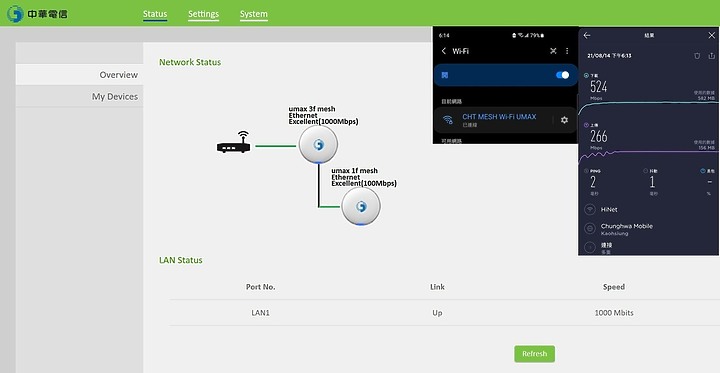The height and width of the screenshot is (373, 720).
Task: Click the Link column header
Action: tap(437, 287)
